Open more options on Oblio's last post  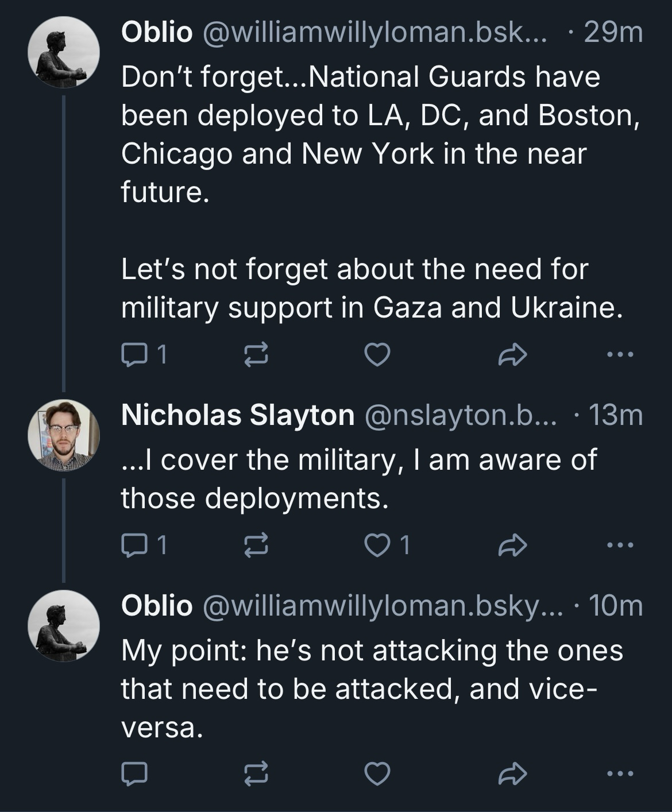620,774
